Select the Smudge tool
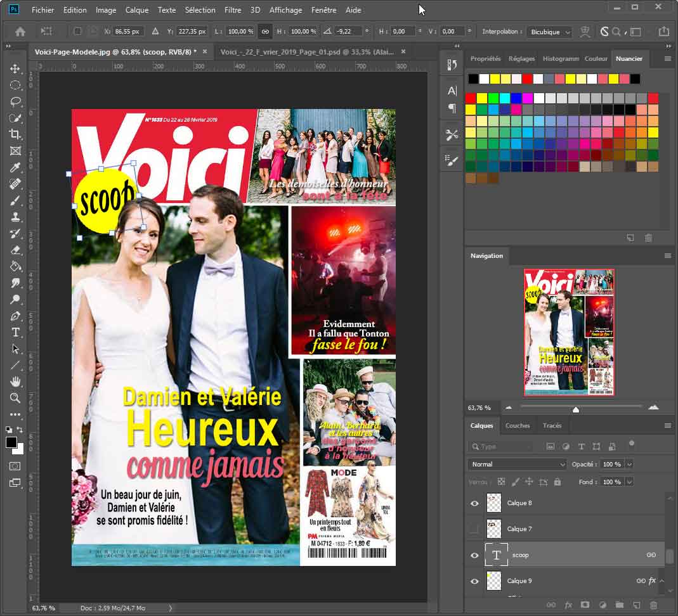This screenshot has height=616, width=678. pyautogui.click(x=15, y=283)
